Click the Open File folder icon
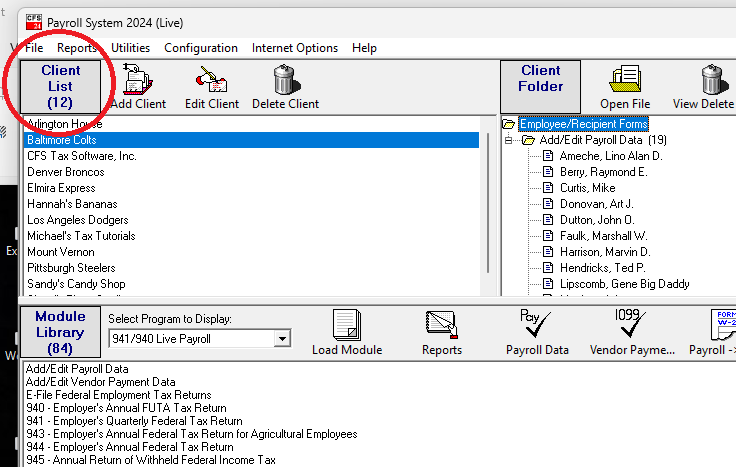Viewport: 736px width, 467px height. click(x=625, y=79)
